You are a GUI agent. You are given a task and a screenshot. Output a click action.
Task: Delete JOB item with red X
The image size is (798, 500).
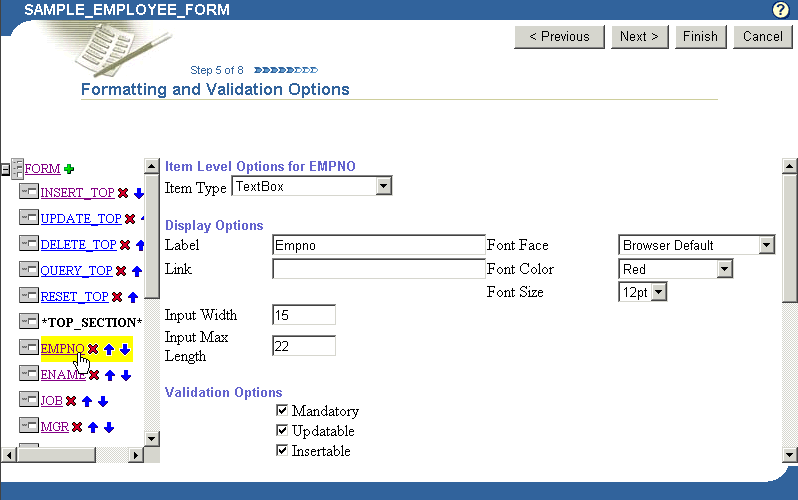point(71,401)
